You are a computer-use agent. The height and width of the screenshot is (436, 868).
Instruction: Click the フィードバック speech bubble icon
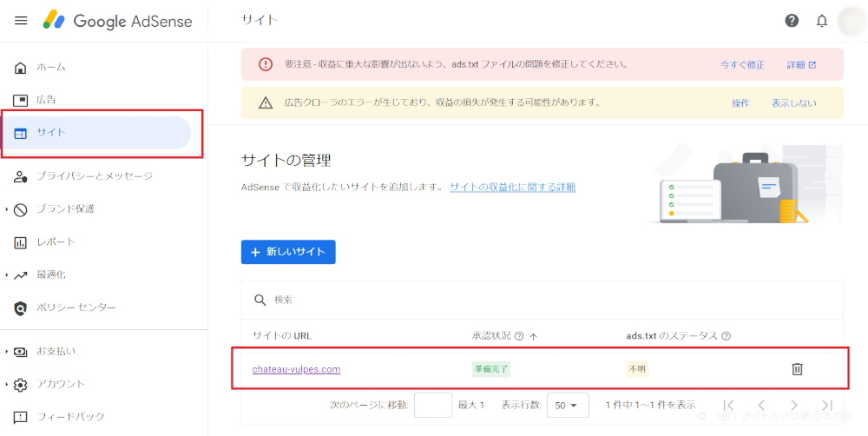(x=21, y=417)
